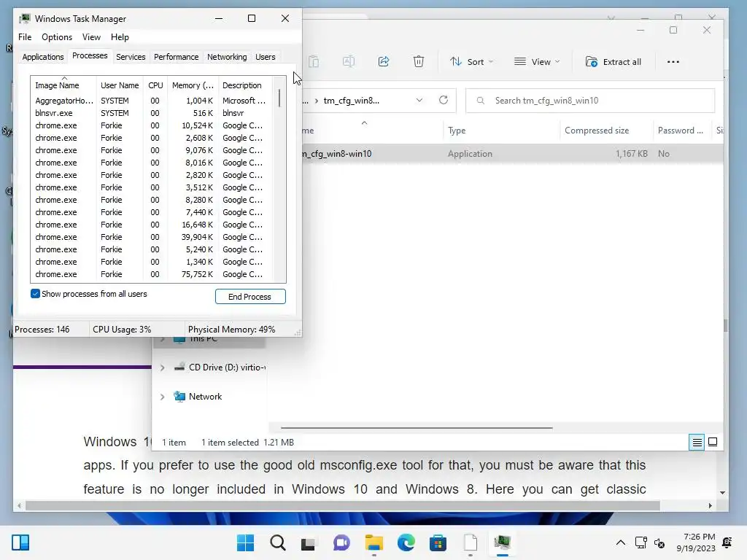747x560 pixels.
Task: Sort processes by Description column header
Action: [x=245, y=85]
